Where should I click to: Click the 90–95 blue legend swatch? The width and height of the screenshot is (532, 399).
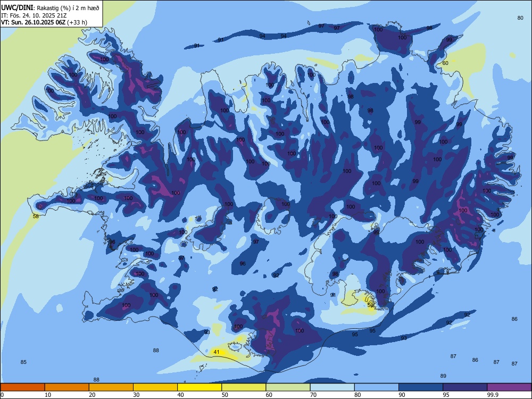pyautogui.click(x=421, y=387)
